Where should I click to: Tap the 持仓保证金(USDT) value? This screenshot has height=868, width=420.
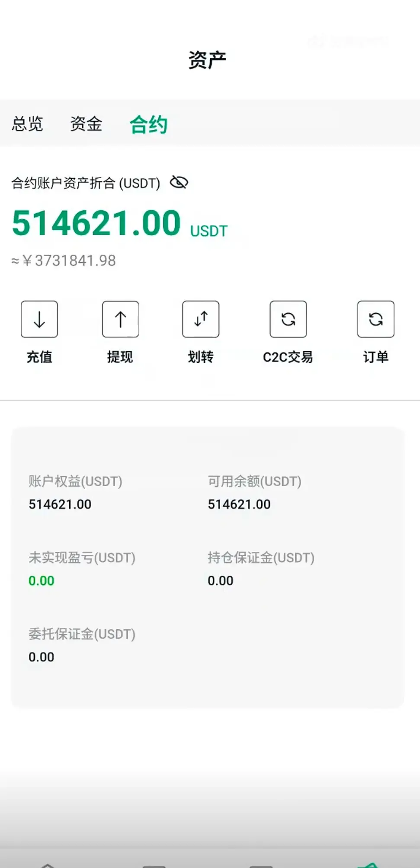pos(221,581)
